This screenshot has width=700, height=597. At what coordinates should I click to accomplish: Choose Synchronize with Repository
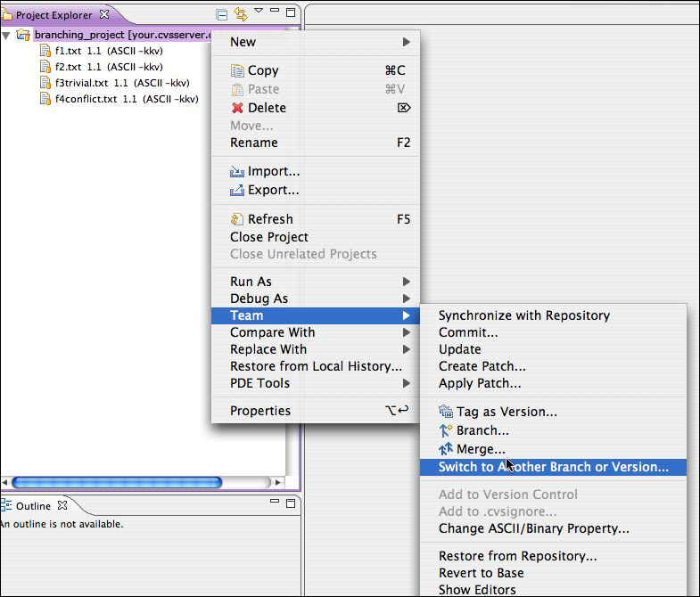(x=523, y=315)
